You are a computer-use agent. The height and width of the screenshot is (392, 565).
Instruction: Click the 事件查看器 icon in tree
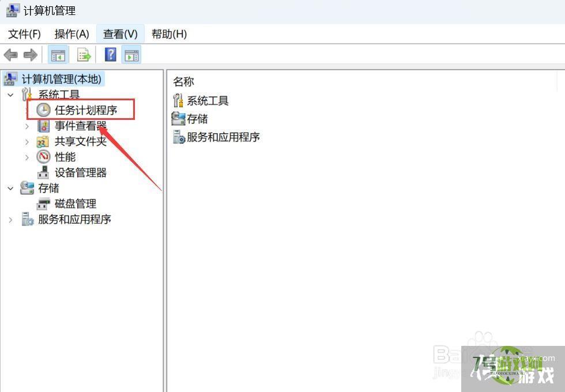pyautogui.click(x=44, y=126)
